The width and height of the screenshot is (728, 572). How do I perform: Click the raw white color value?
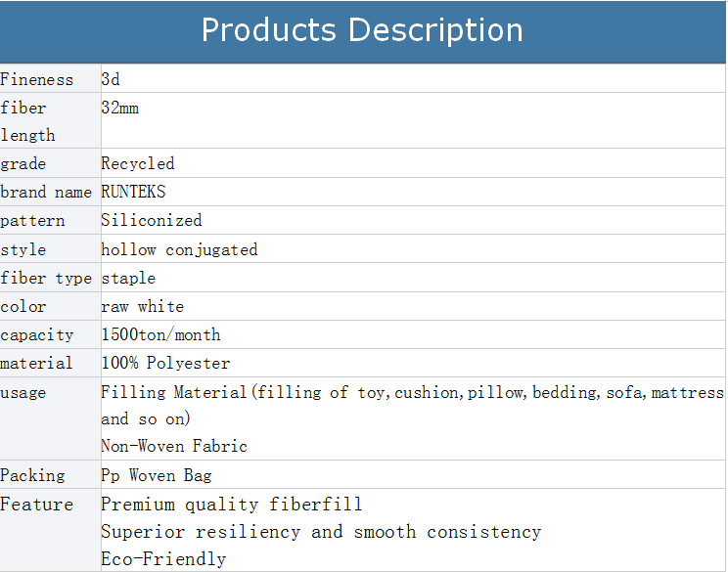(x=142, y=307)
